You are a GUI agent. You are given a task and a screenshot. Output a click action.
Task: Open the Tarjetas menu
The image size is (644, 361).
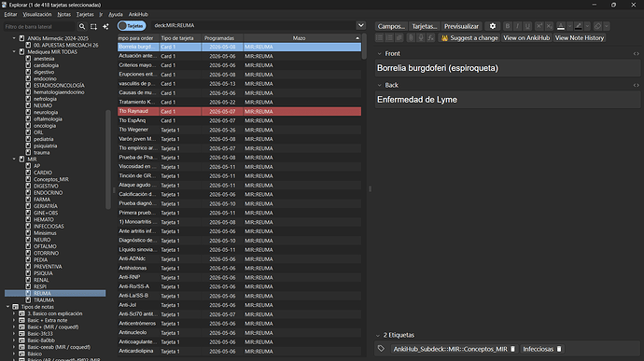[x=85, y=14]
